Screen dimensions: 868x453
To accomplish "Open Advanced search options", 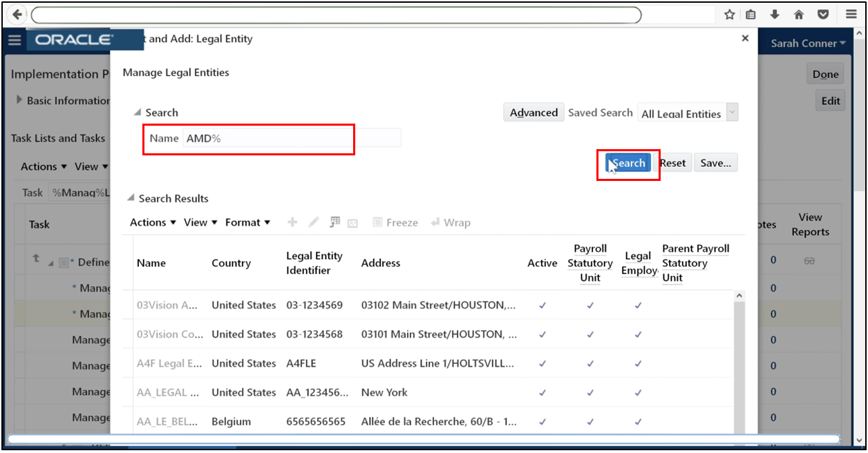I will click(534, 112).
